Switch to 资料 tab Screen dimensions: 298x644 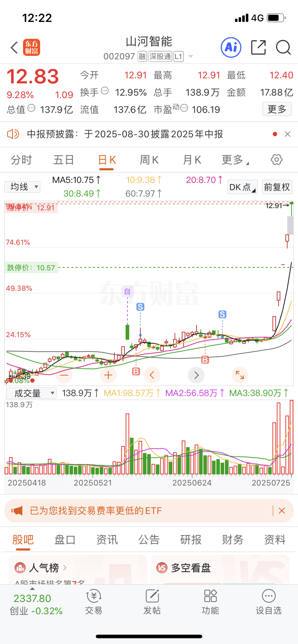click(275, 539)
